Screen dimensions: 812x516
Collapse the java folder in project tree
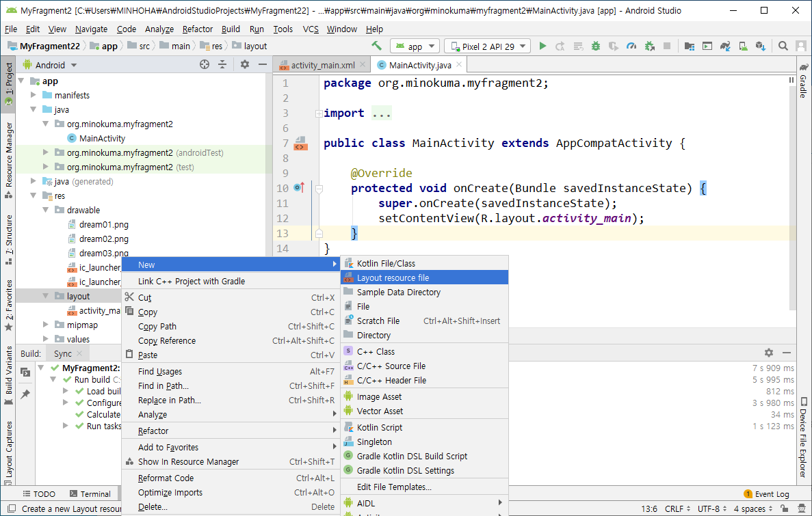[x=33, y=110]
